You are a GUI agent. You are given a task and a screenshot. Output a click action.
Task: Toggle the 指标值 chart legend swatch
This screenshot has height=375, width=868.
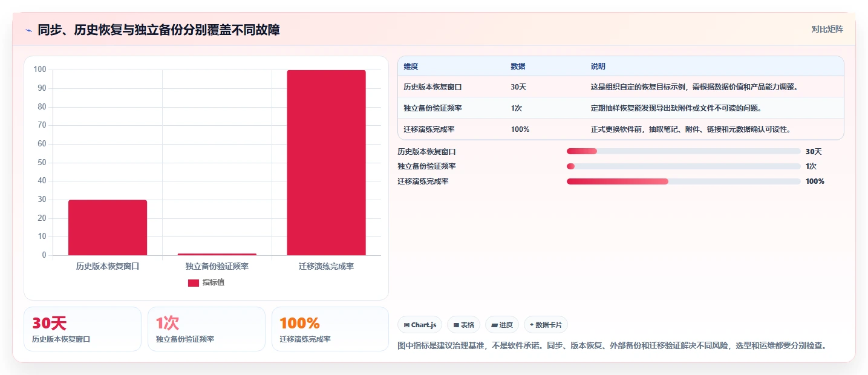click(194, 282)
